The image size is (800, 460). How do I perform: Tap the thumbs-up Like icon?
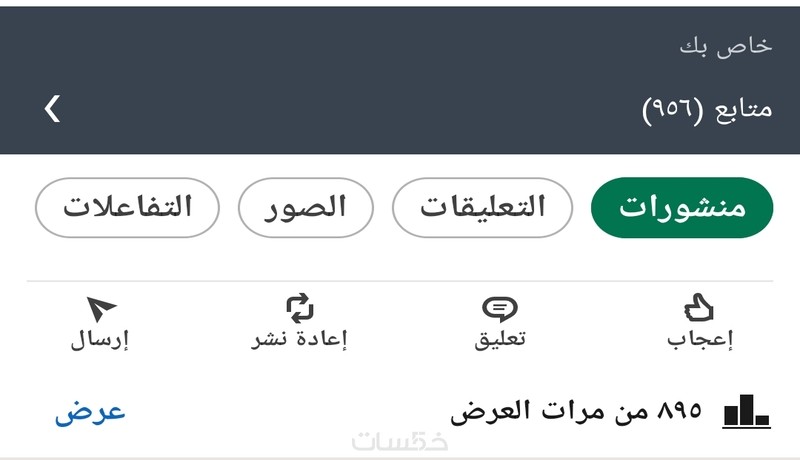click(700, 308)
